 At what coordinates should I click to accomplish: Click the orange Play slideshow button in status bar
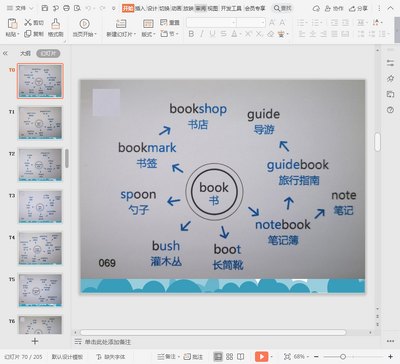pyautogui.click(x=262, y=357)
